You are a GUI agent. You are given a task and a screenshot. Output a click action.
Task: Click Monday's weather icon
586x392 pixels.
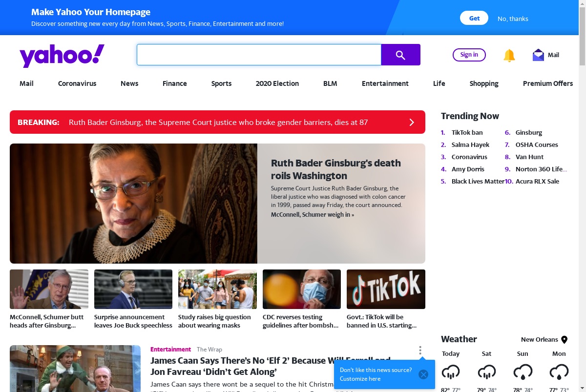[x=559, y=372]
